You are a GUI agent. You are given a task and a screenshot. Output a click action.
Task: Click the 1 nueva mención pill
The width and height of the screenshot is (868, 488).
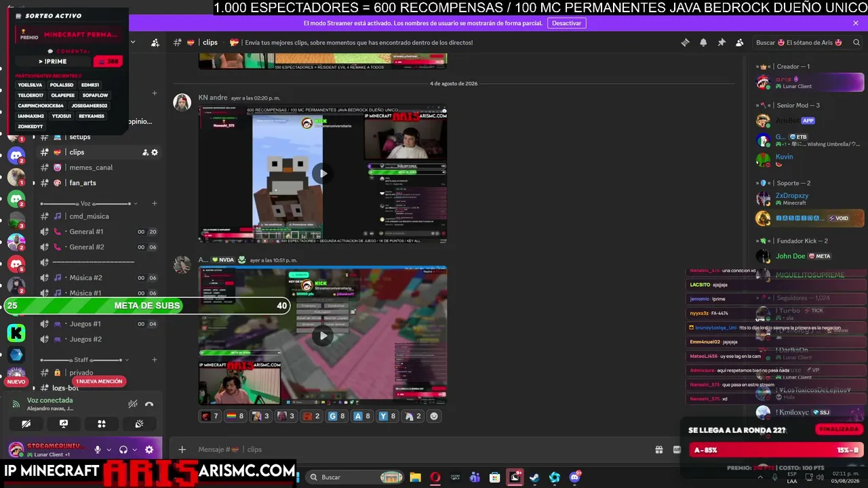pos(99,382)
